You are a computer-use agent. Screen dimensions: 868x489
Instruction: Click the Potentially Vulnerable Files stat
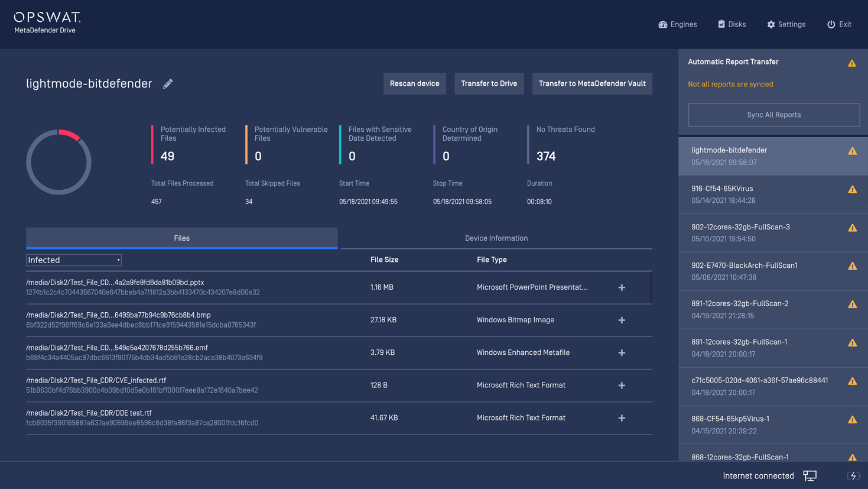(287, 144)
